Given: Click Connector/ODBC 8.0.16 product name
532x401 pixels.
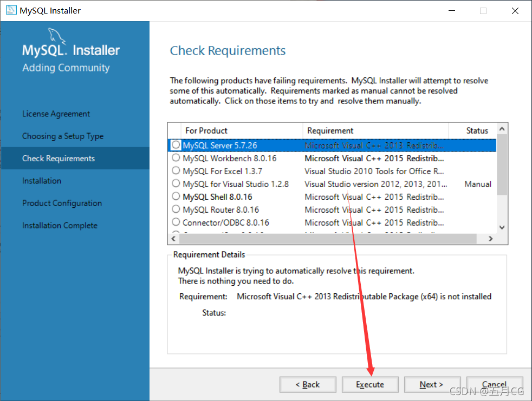Looking at the screenshot, I should point(226,223).
